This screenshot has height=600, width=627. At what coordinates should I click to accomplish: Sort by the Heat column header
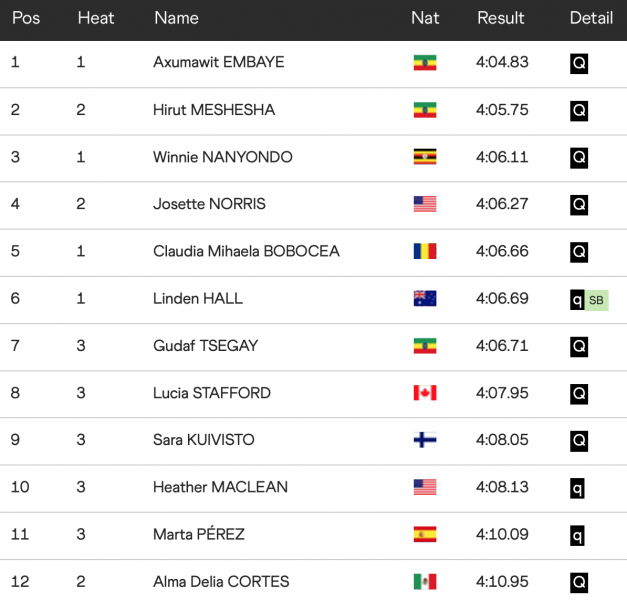point(96,18)
